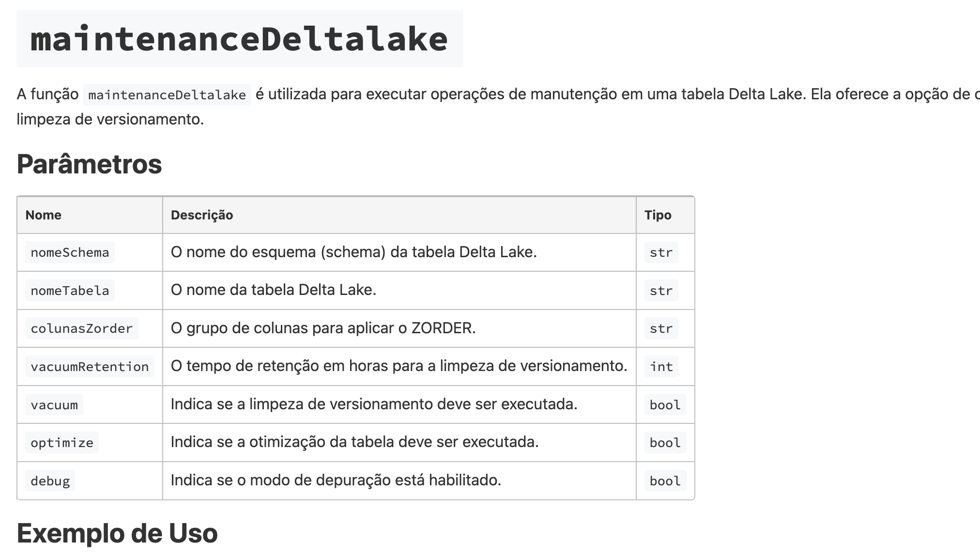Screen dimensions: 980x558
Task: Click the int type in vacuumRetention row
Action: pos(661,367)
